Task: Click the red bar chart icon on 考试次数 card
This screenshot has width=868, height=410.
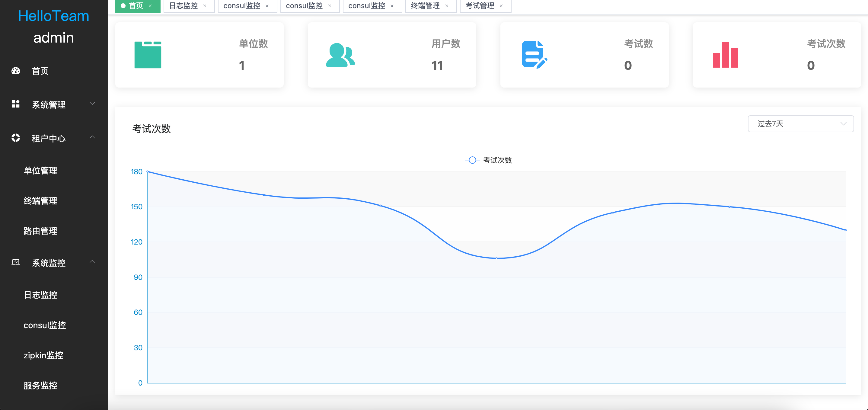Action: [x=726, y=55]
